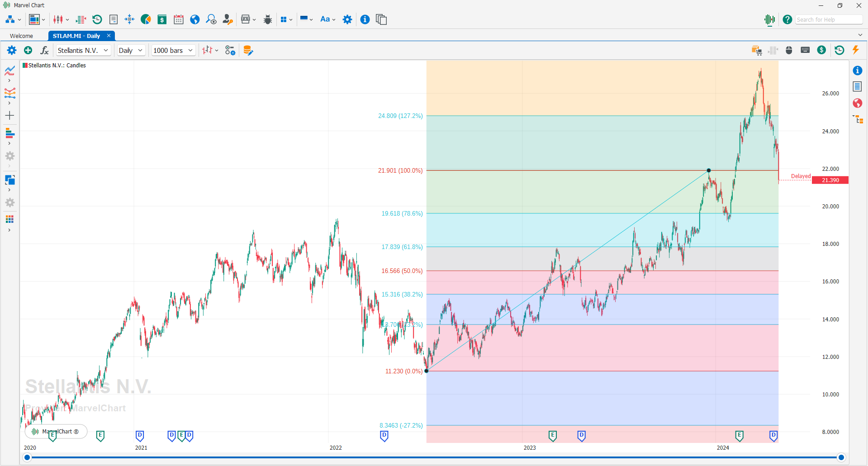Viewport: 868px width, 466px height.
Task: Expand the TXT export dropdown arrow
Action: 254,20
